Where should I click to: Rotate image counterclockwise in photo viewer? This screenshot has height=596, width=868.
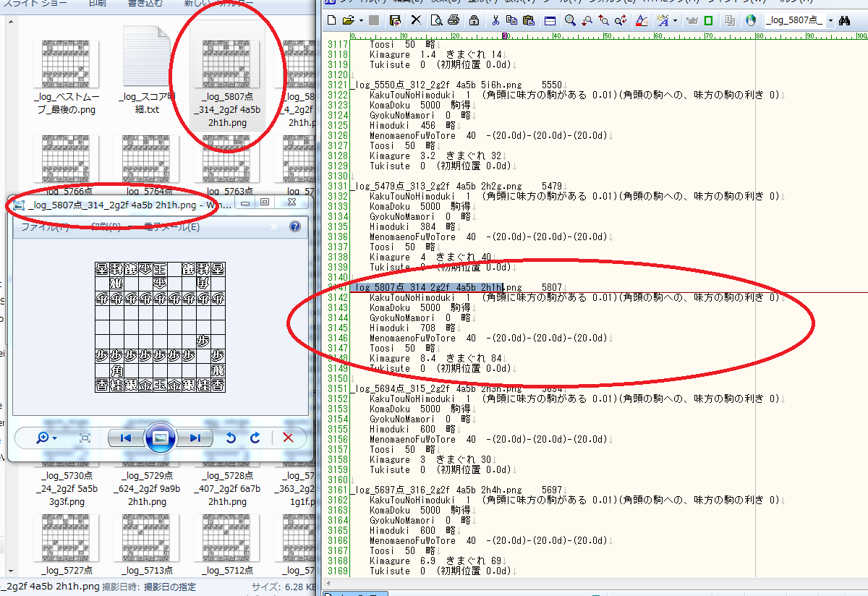pyautogui.click(x=231, y=438)
